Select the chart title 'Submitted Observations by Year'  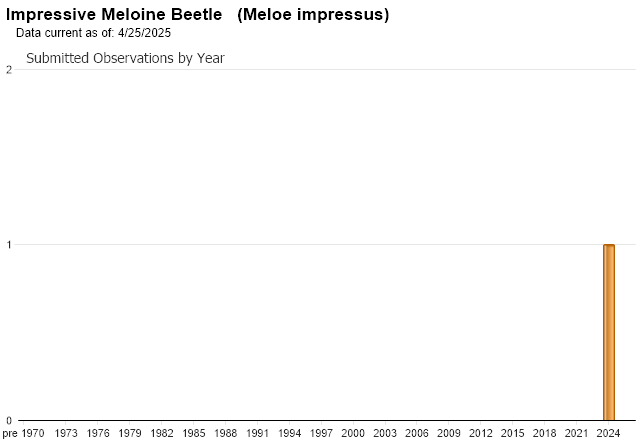coord(125,58)
